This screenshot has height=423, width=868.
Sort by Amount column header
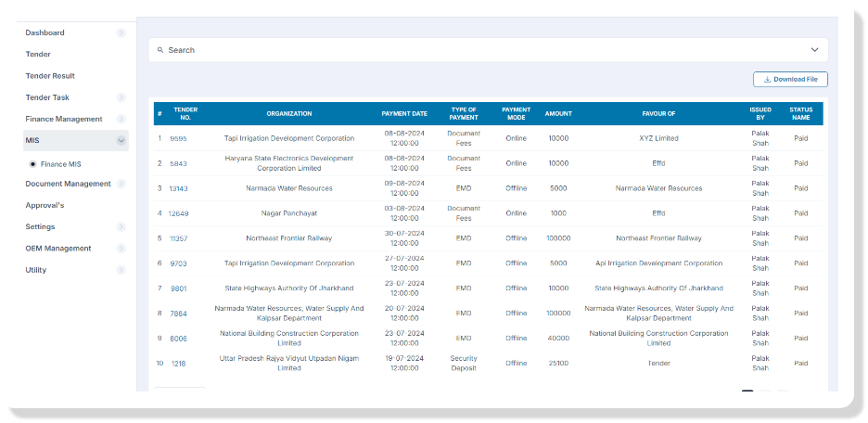pyautogui.click(x=558, y=114)
